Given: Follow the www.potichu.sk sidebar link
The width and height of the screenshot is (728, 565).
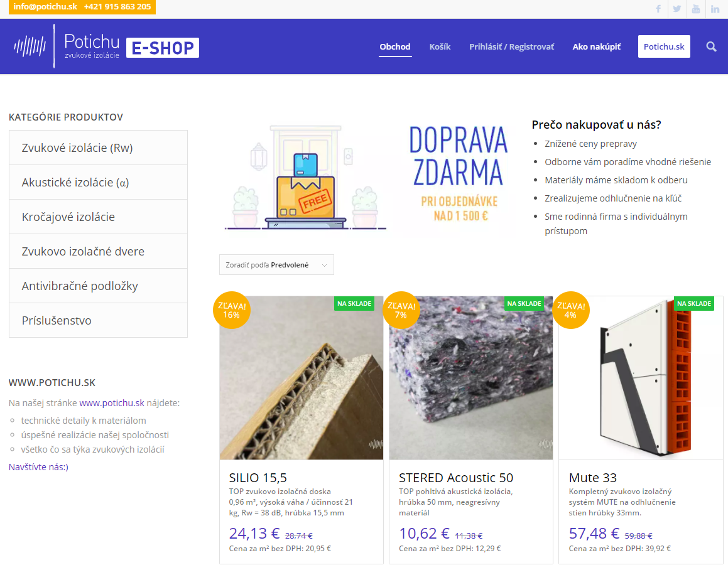Looking at the screenshot, I should (112, 402).
